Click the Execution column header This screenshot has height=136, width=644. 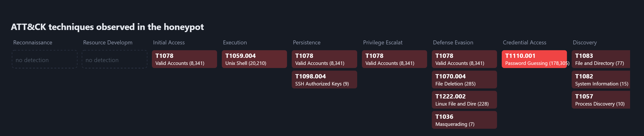click(x=235, y=42)
